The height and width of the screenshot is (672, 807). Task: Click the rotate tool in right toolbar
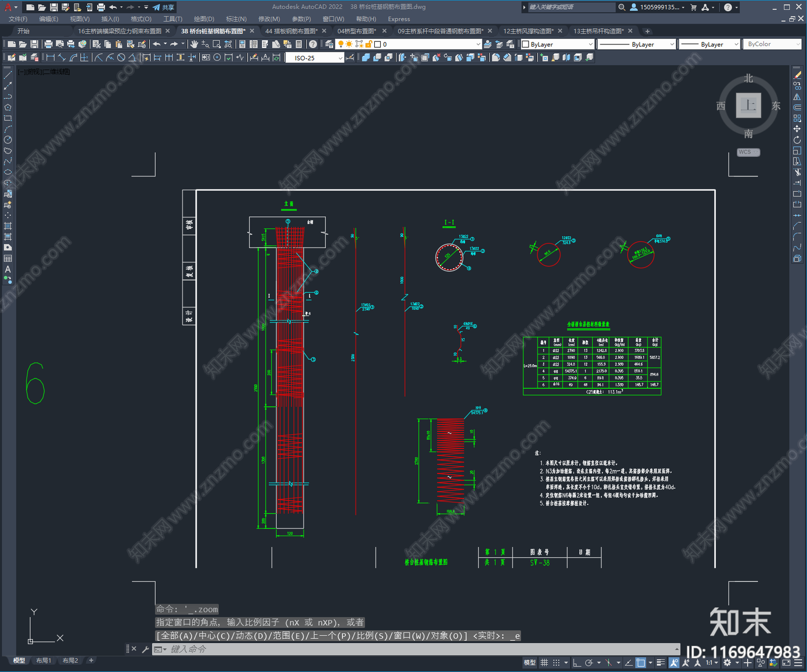[797, 140]
